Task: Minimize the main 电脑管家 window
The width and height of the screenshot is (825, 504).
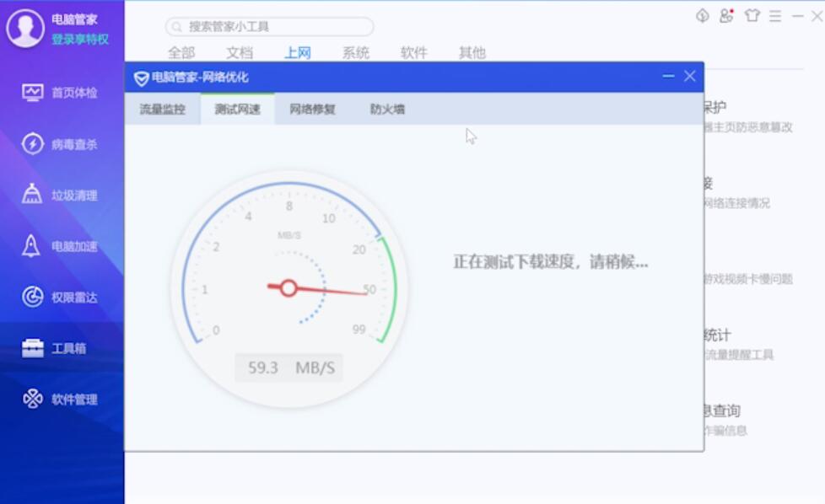Action: [x=798, y=16]
